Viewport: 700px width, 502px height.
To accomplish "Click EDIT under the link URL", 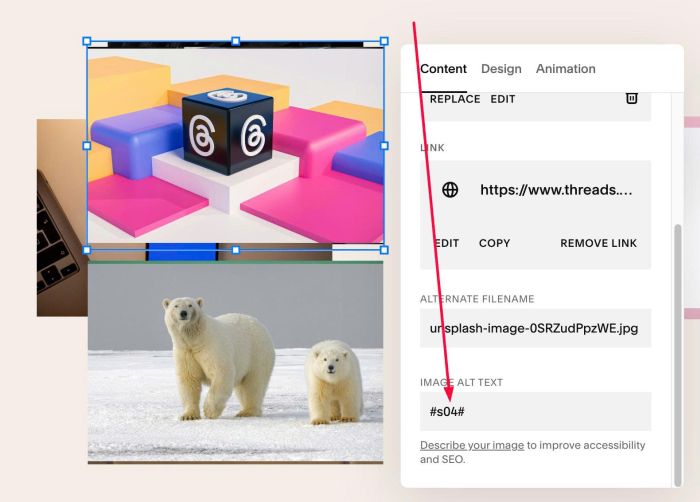I will tap(447, 243).
